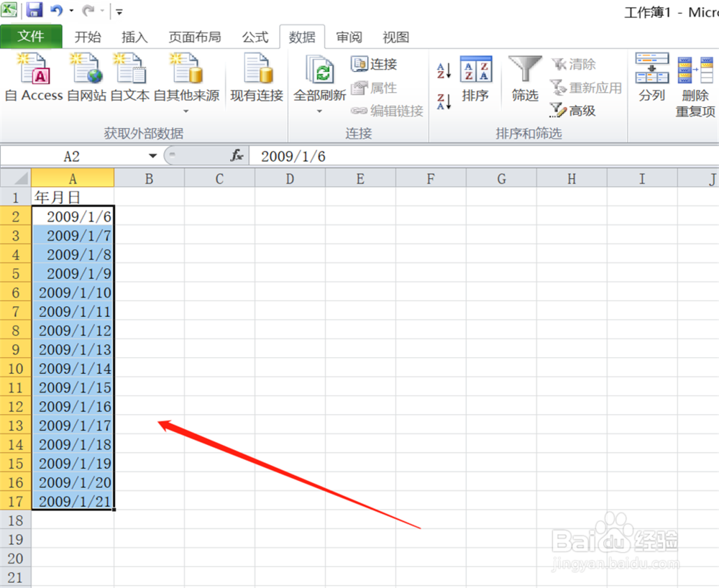Screen dimensions: 719x588
Task: Select row 21 header
Action: (x=16, y=577)
